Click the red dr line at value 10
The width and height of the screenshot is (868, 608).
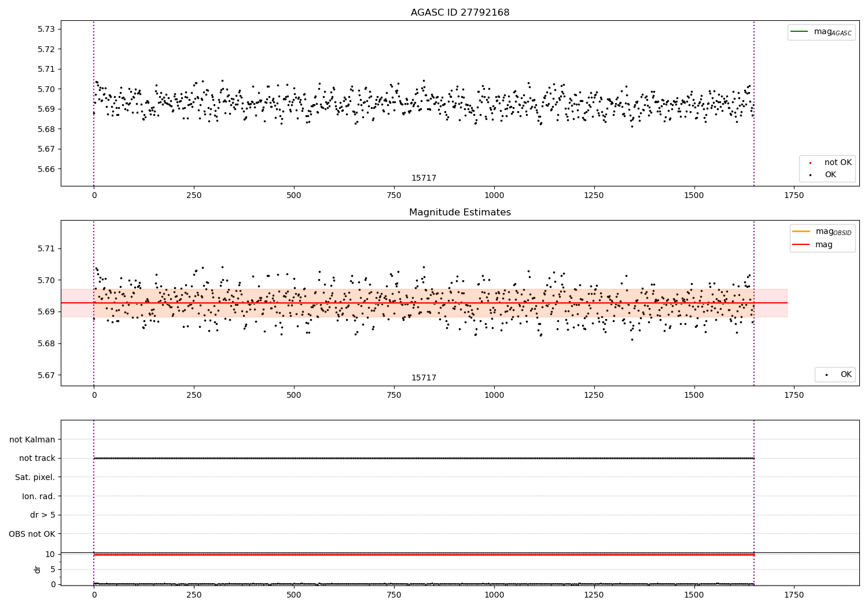click(424, 554)
